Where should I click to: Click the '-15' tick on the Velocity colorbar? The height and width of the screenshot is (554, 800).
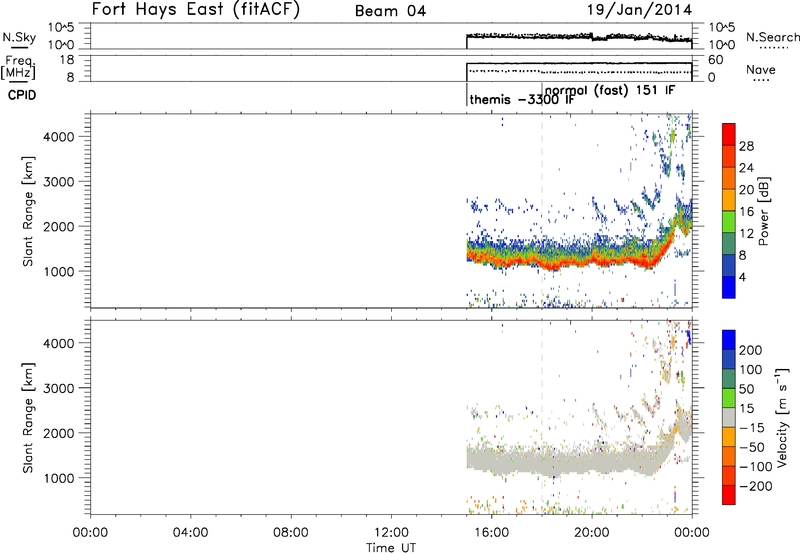point(752,428)
